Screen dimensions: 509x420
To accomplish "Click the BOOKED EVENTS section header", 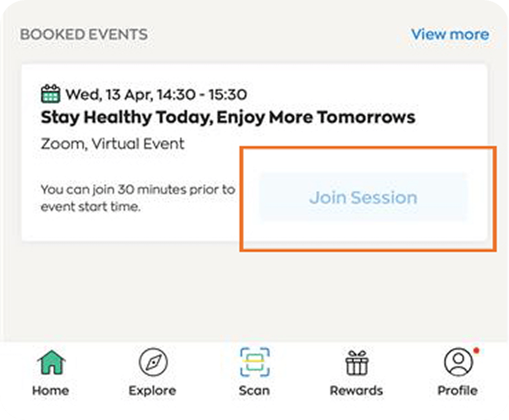I will pos(84,35).
